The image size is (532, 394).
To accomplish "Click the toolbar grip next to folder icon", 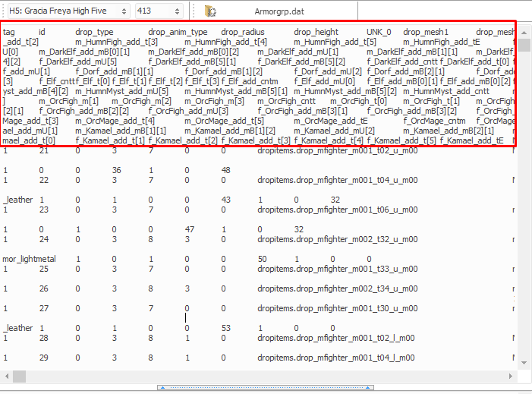I will coord(194,11).
